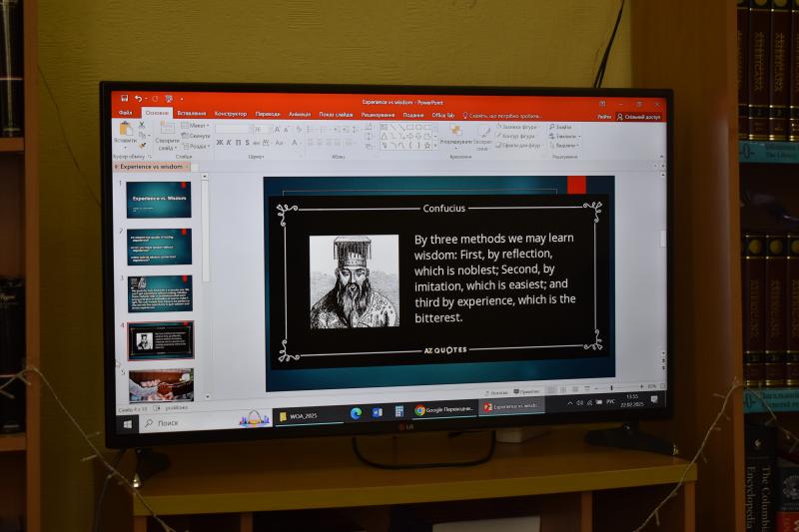Open the font size combo box
Viewport: 799px width, 532px height.
262,130
